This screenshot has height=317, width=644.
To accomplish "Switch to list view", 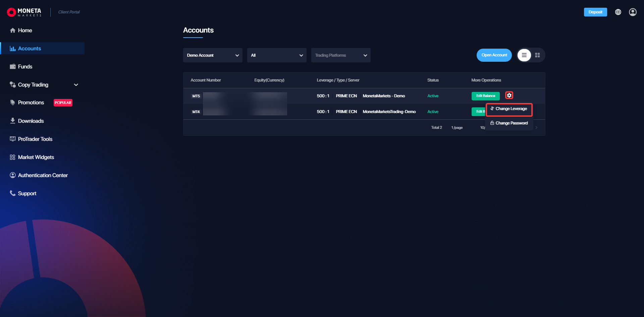I will [x=524, y=55].
